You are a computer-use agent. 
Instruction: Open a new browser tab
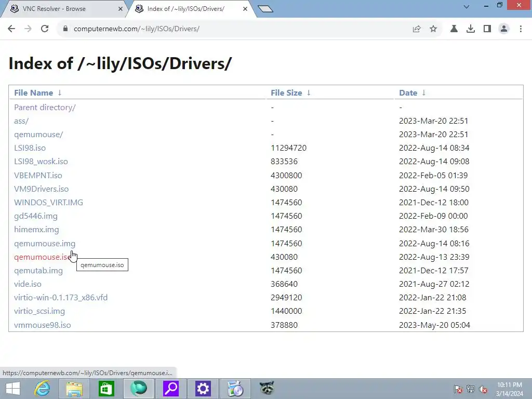(265, 9)
